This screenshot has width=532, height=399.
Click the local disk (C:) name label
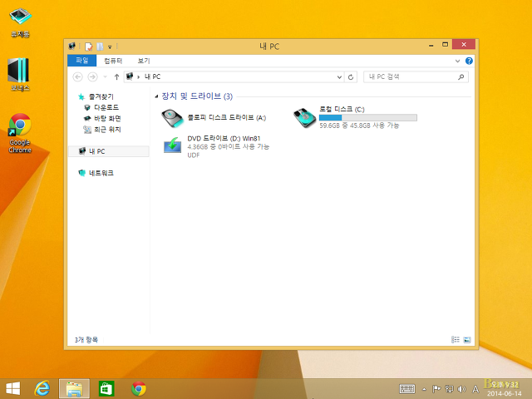click(342, 109)
